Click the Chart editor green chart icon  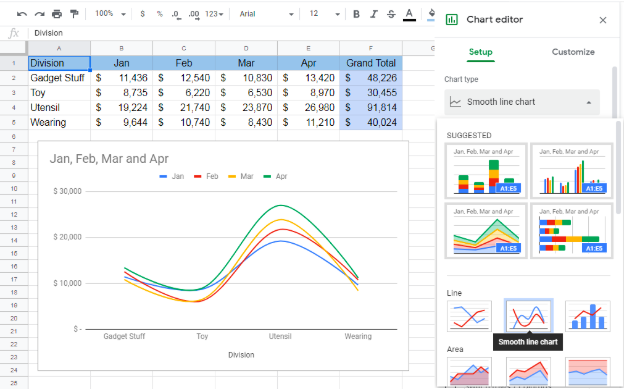coord(452,20)
